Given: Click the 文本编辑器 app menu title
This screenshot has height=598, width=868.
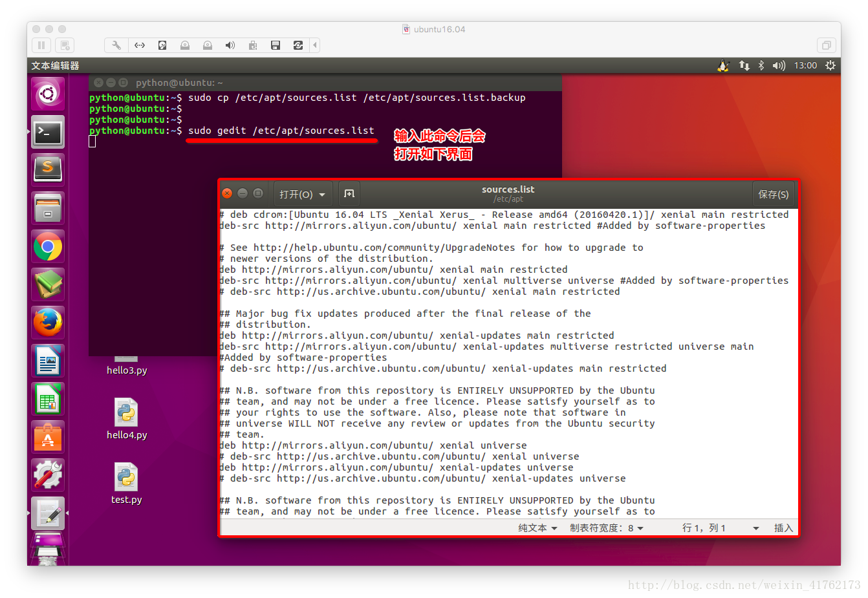Looking at the screenshot, I should point(56,66).
